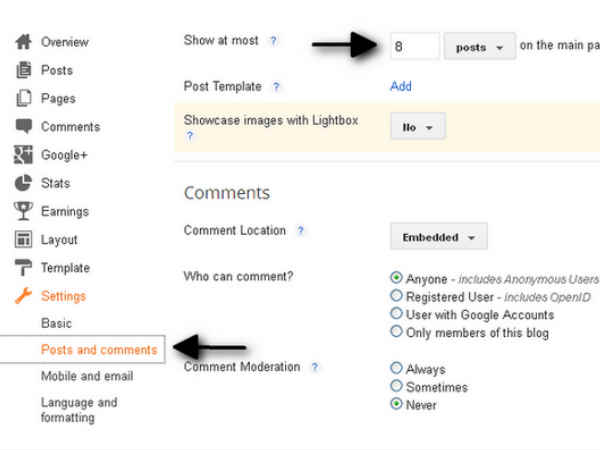600x450 pixels.
Task: Open the Language and formatting page
Action: [x=79, y=410]
